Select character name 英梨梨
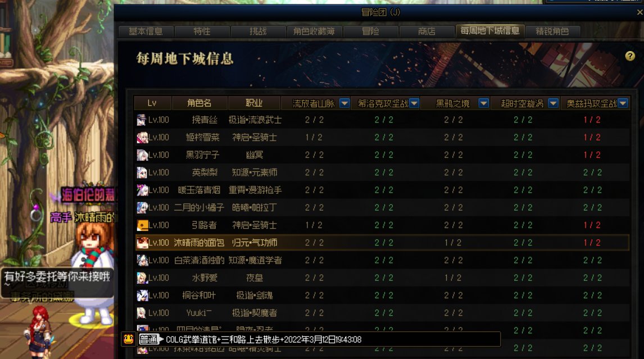Image resolution: width=644 pixels, height=359 pixels. [205, 172]
